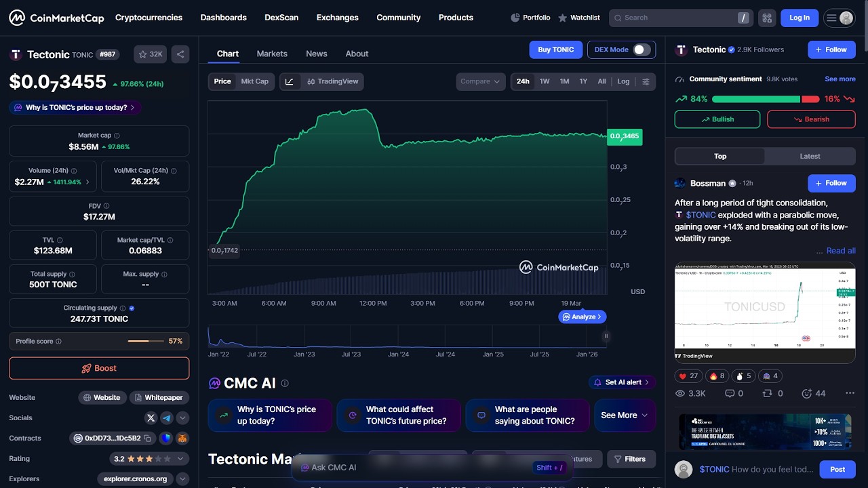Expand the See More AI questions
This screenshot has height=488, width=868.
[625, 415]
